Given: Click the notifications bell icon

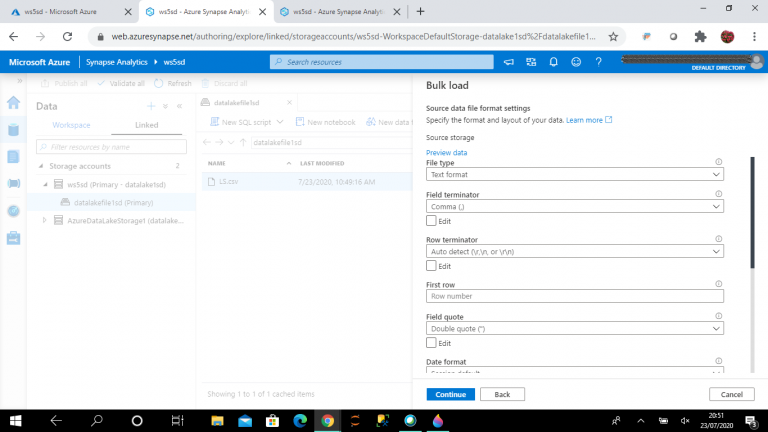Looking at the screenshot, I should (553, 62).
